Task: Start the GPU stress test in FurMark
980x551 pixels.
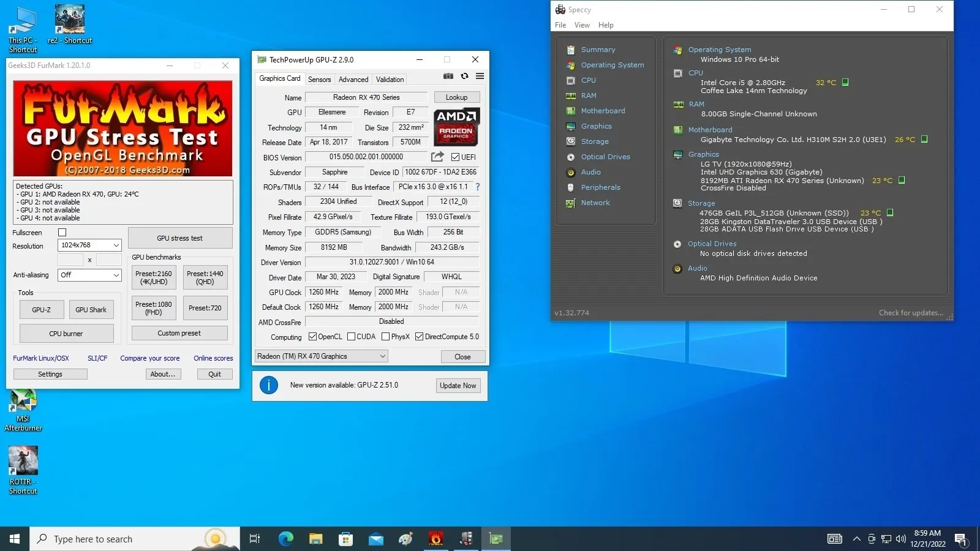Action: click(180, 238)
